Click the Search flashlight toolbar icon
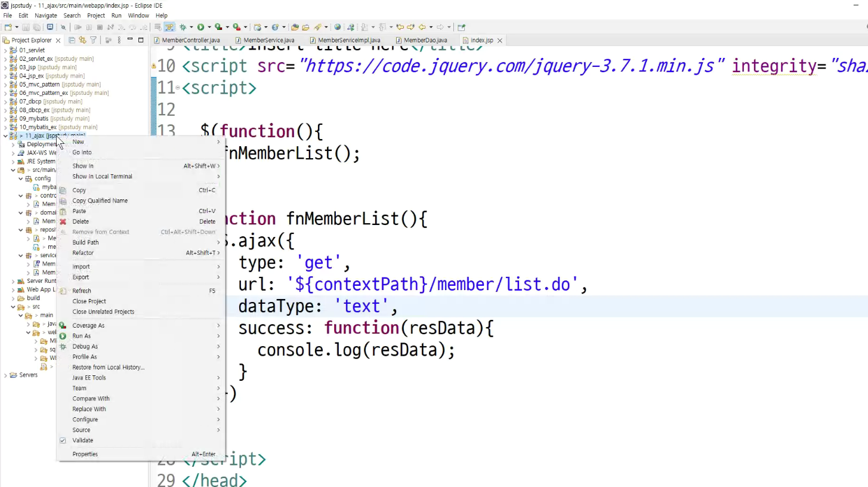The height and width of the screenshot is (487, 868). [x=317, y=27]
